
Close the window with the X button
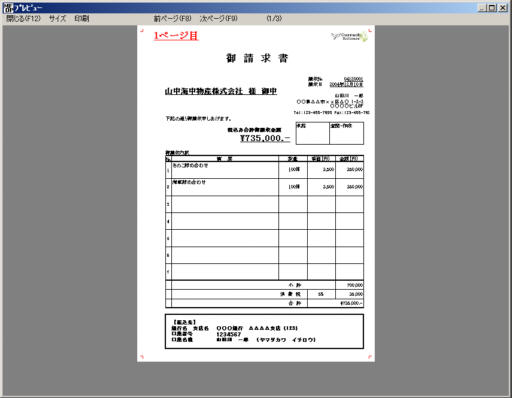coord(503,7)
